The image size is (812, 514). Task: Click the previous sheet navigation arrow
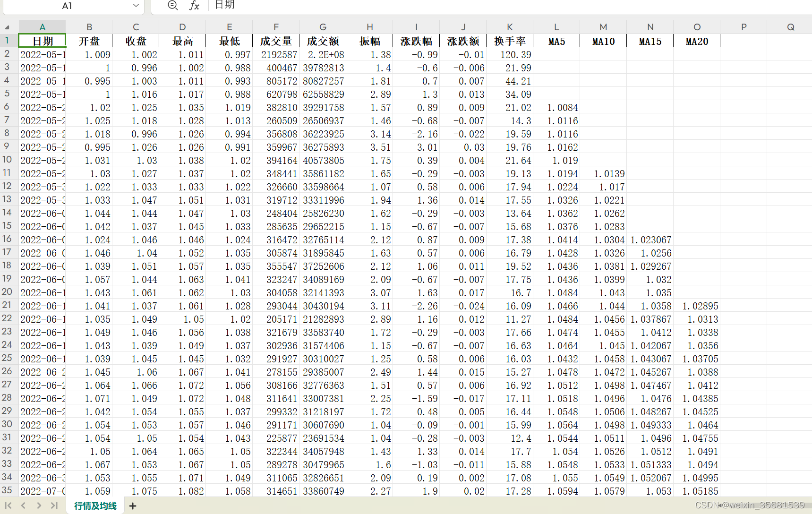click(23, 505)
